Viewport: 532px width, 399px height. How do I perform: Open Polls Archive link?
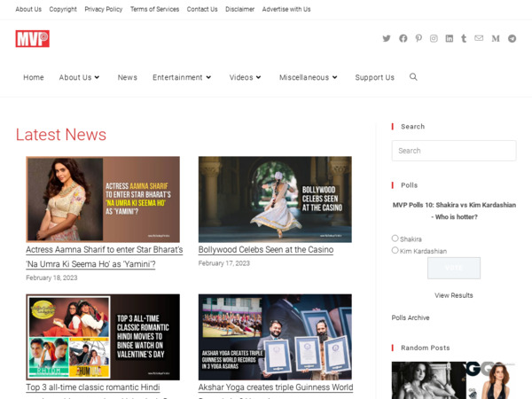(x=411, y=317)
